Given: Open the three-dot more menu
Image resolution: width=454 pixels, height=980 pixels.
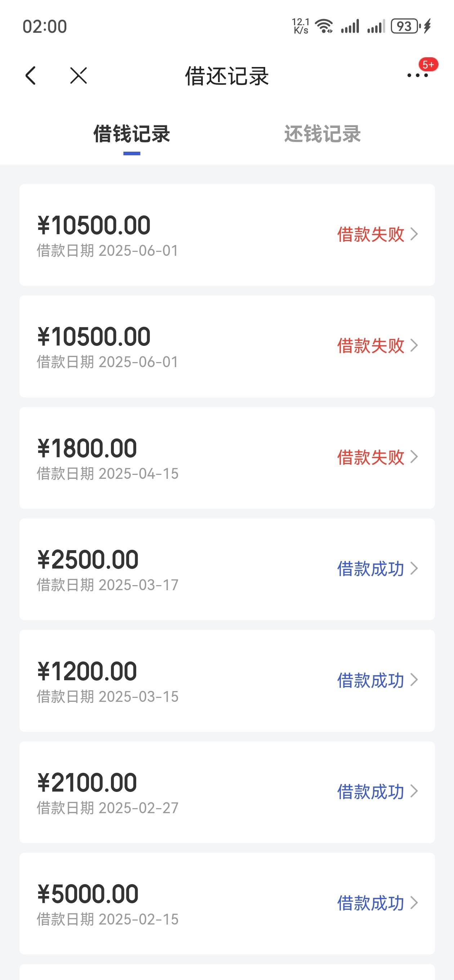Looking at the screenshot, I should (x=418, y=75).
